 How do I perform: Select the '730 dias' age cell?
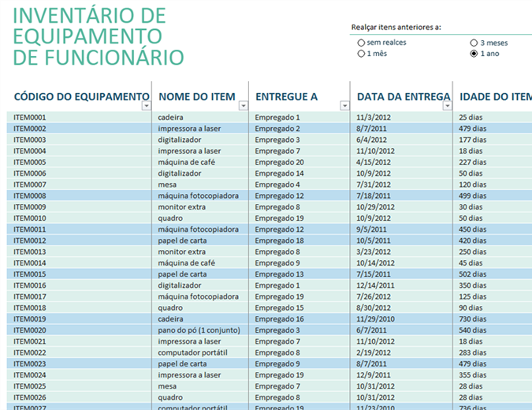pyautogui.click(x=473, y=319)
